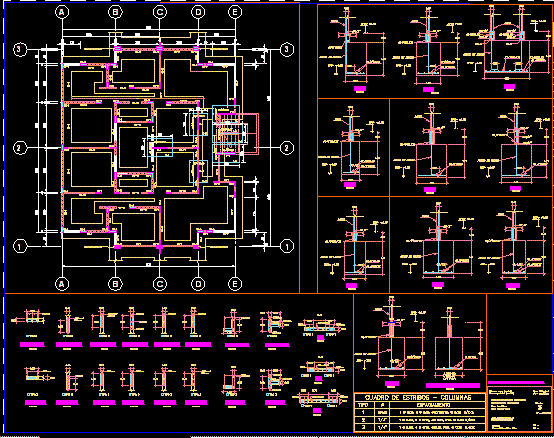This screenshot has height=438, width=554.
Task: Click axis bubble 2 left of the plan
Action: click(x=20, y=148)
